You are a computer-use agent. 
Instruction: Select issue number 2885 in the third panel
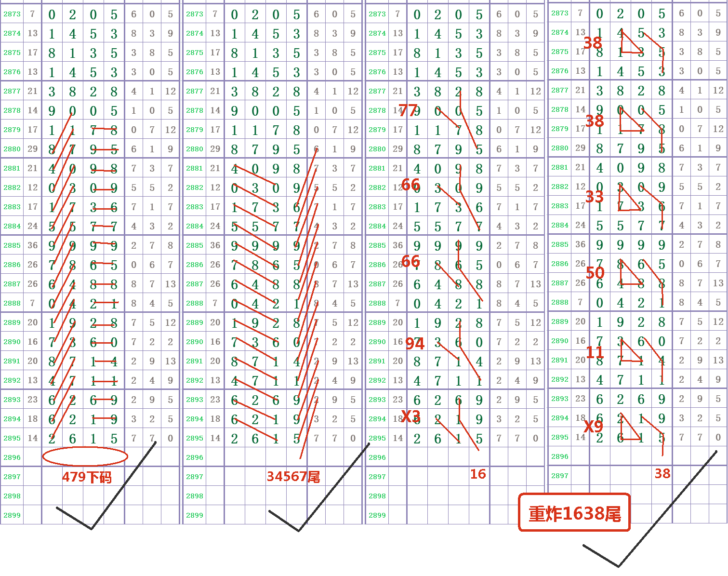pyautogui.click(x=377, y=245)
